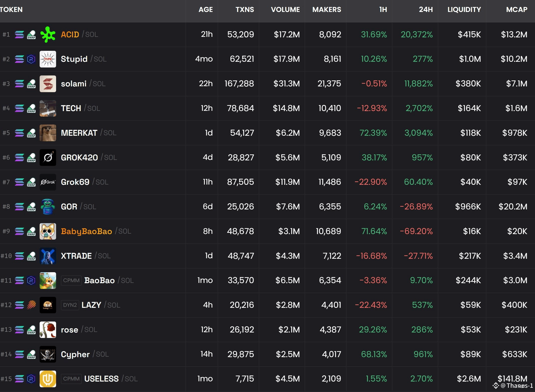The width and height of the screenshot is (535, 392).
Task: Open the GROK420 token name
Action: (79, 157)
